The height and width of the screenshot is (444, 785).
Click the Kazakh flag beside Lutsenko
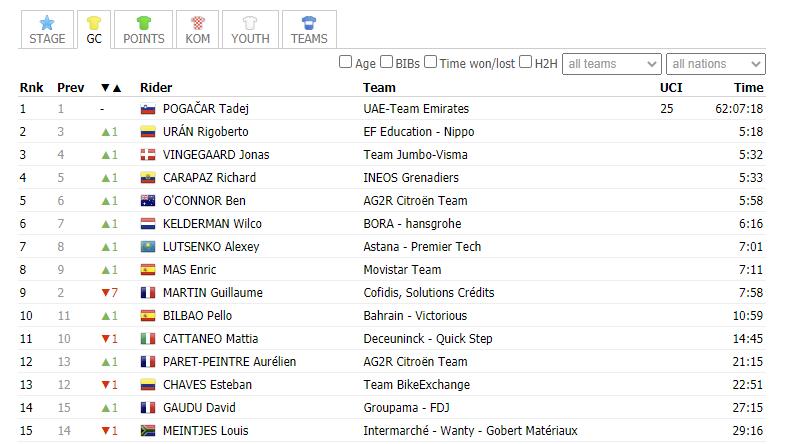coord(148,247)
